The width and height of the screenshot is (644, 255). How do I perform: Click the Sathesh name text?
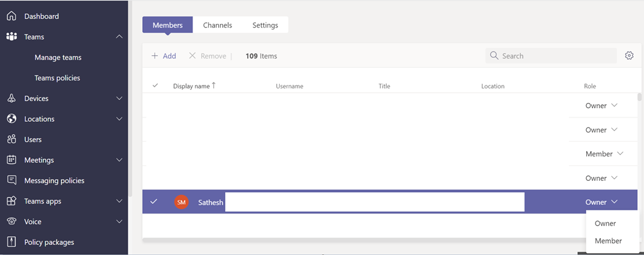click(x=211, y=202)
